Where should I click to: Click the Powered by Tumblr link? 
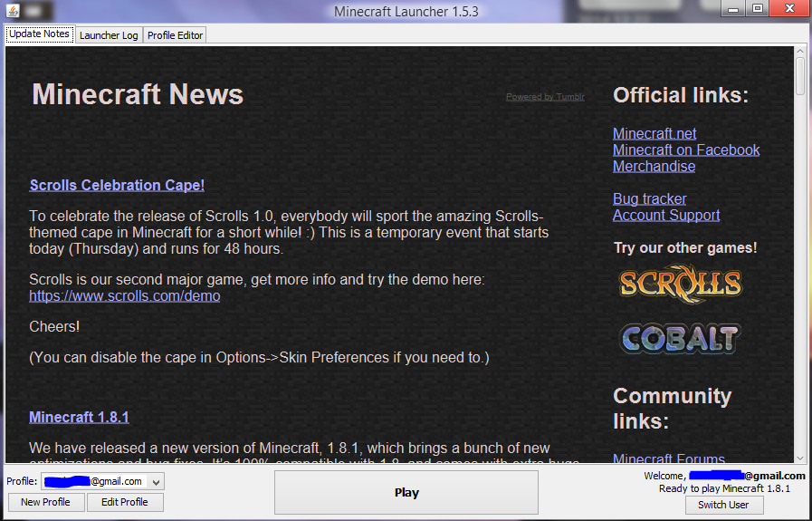[x=545, y=97]
